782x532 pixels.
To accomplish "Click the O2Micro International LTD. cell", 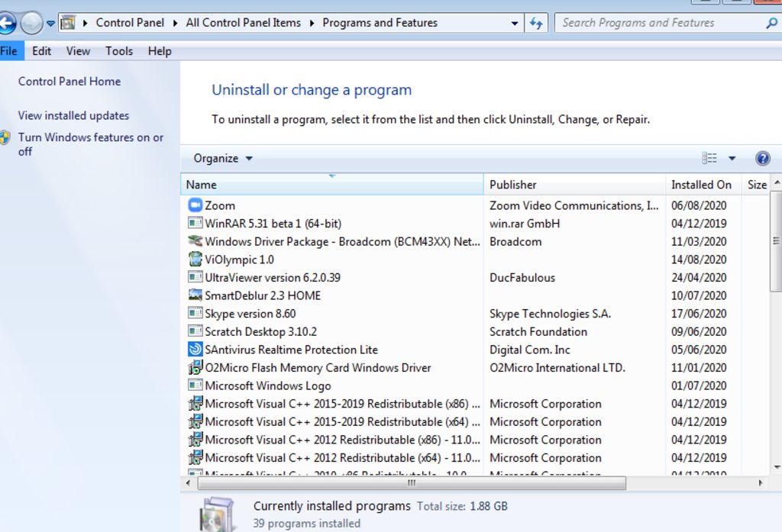I will [x=557, y=367].
